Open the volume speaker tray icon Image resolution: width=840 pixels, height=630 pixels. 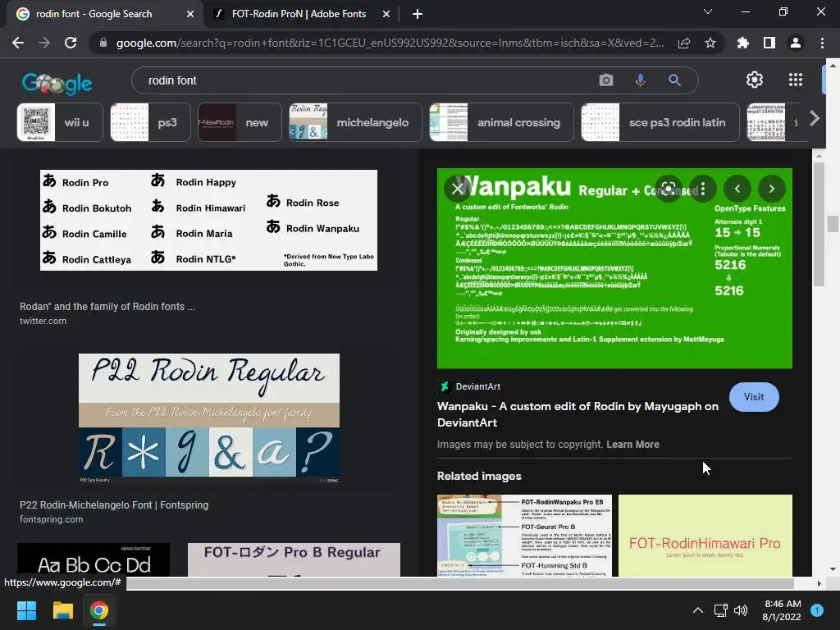(x=741, y=610)
